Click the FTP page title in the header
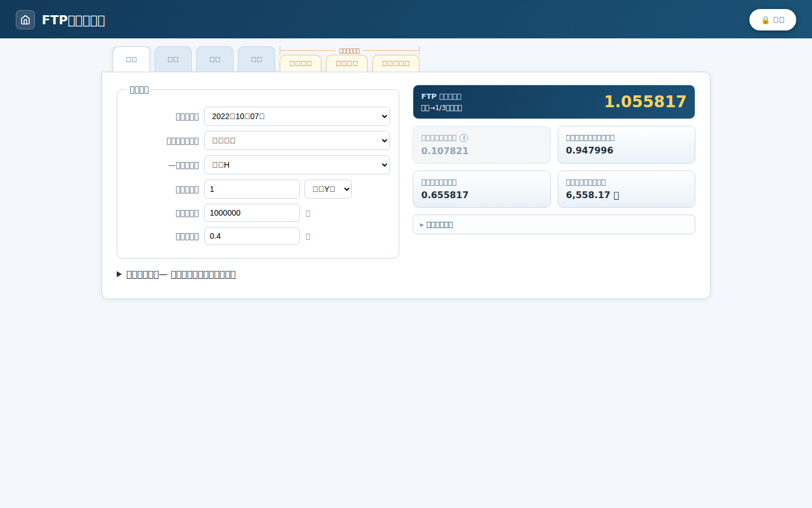The width and height of the screenshot is (812, 508). click(73, 20)
